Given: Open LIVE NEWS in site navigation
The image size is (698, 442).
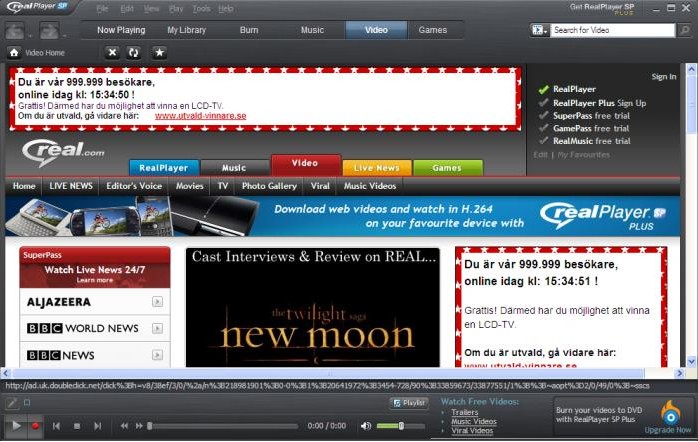Looking at the screenshot, I should point(71,186).
